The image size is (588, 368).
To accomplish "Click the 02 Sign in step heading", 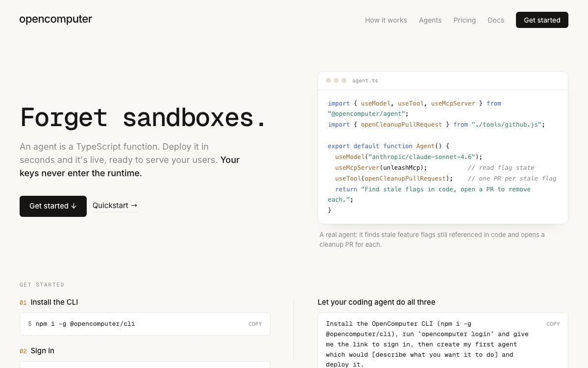I will 37,351.
